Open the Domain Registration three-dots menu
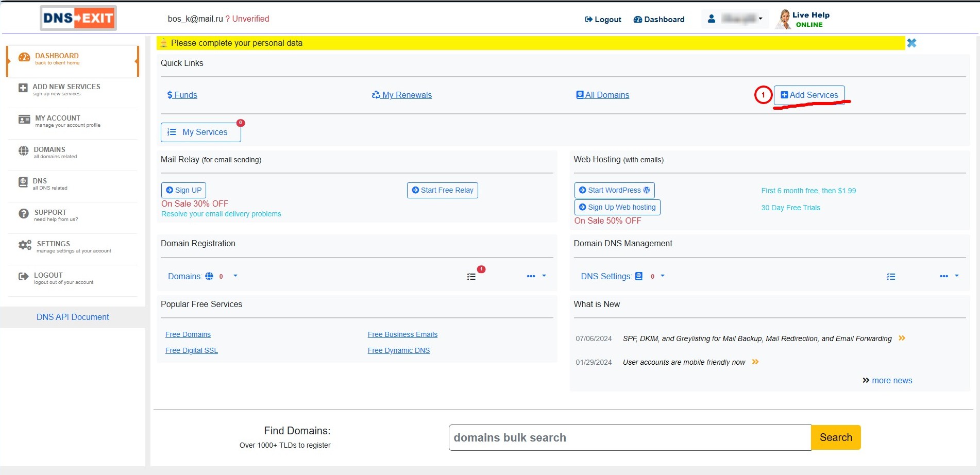 [531, 277]
